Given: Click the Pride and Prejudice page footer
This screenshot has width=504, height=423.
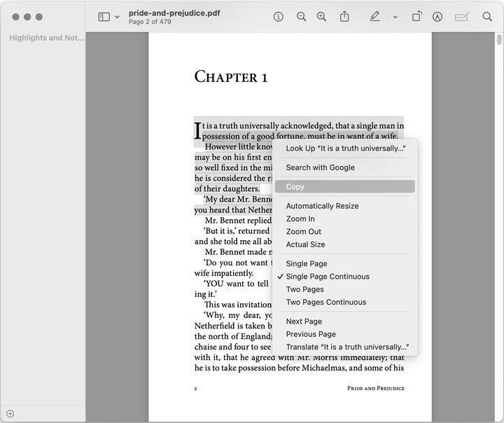Looking at the screenshot, I should tap(376, 388).
